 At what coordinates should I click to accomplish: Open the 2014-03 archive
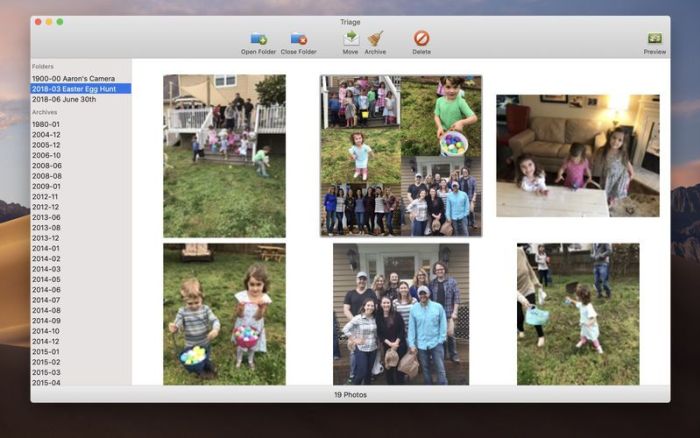tap(81, 269)
